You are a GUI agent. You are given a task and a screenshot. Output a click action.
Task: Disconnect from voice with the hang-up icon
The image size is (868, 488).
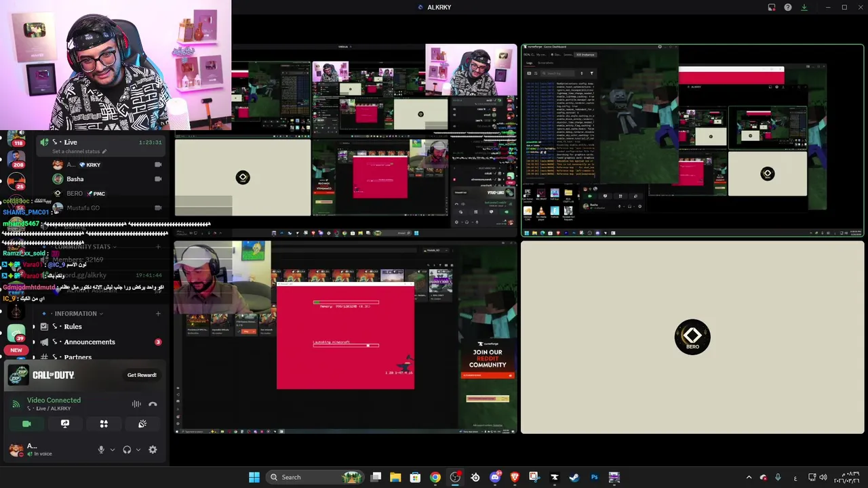(153, 404)
